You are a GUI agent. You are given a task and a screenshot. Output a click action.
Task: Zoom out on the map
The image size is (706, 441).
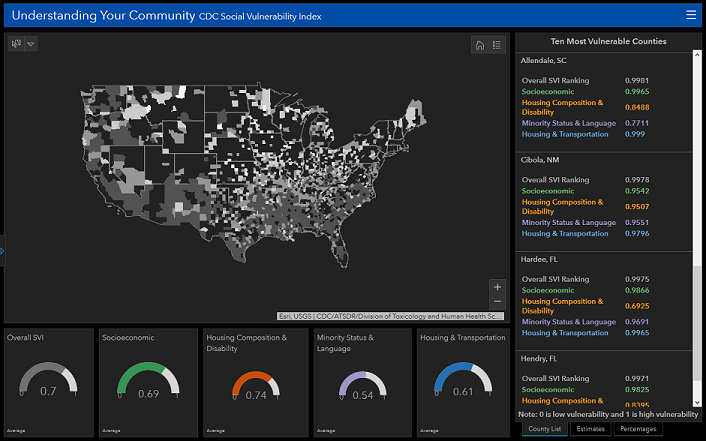[x=497, y=302]
